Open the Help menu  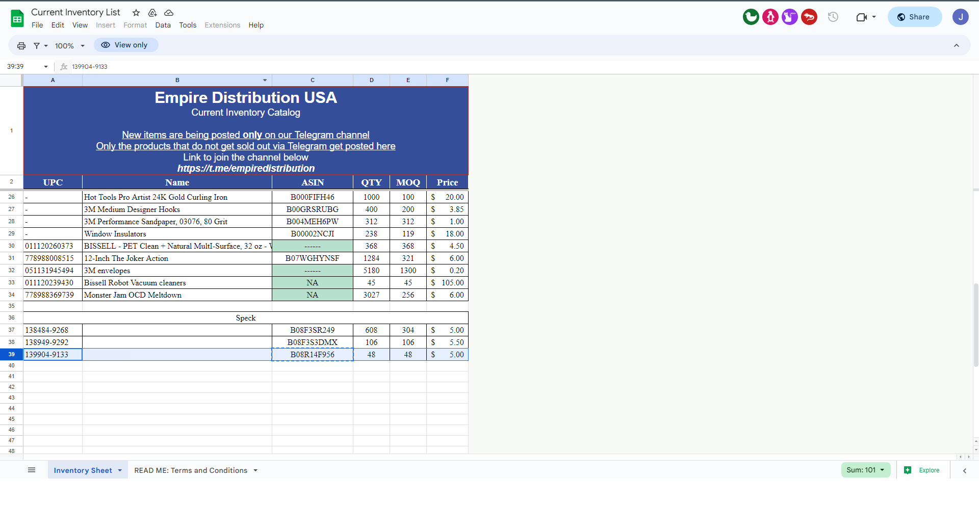coord(256,25)
